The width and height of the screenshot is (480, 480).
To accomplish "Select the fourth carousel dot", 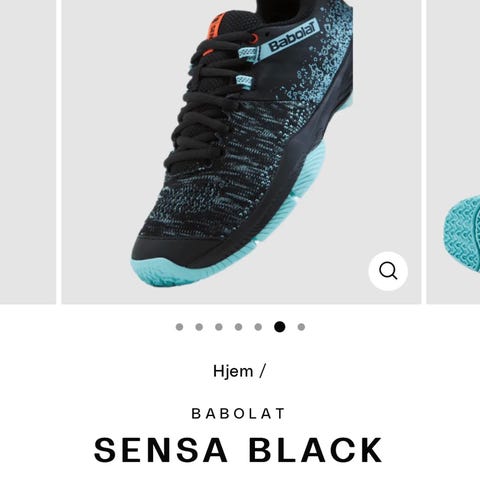I will tap(238, 327).
